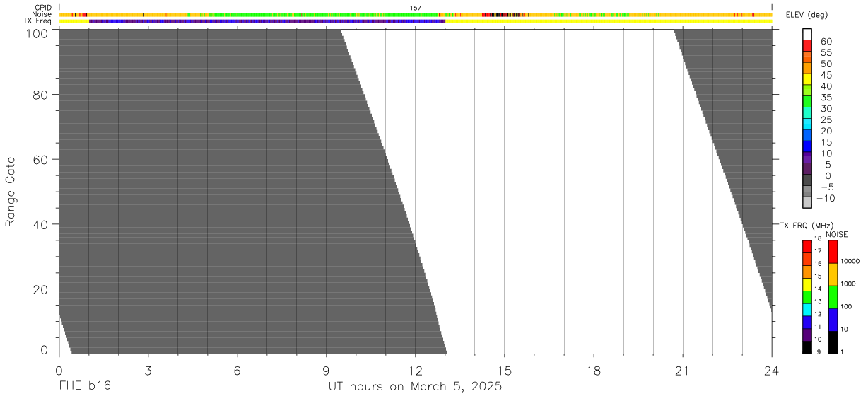This screenshot has width=868, height=401.
Task: Click the CPID value 157
Action: coord(416,8)
